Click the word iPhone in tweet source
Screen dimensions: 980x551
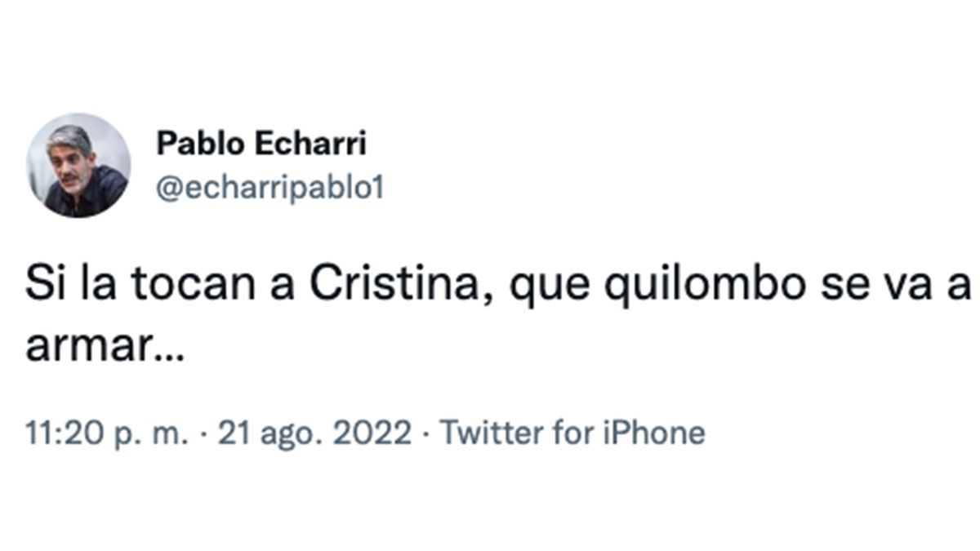coord(653,433)
